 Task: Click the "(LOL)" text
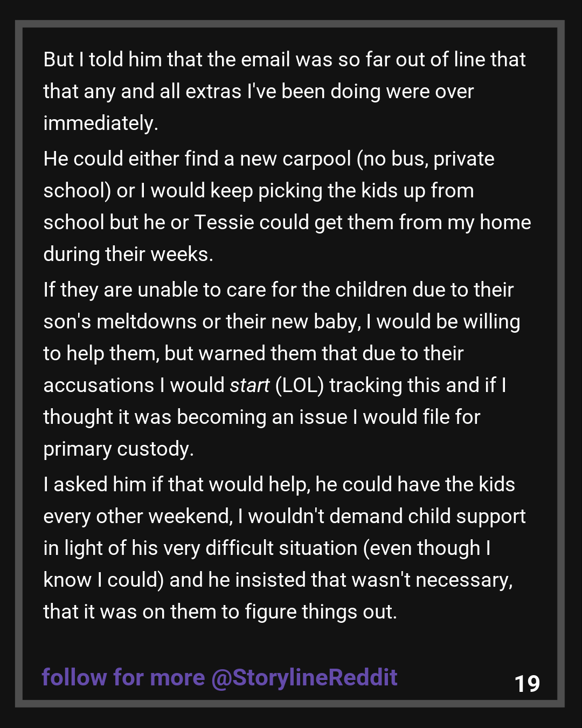299,385
